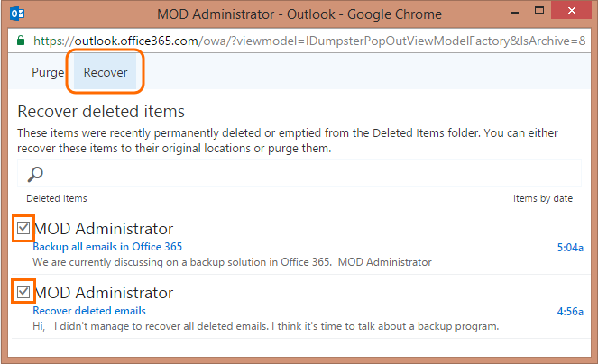Maximize the Chrome window

[x=539, y=11]
